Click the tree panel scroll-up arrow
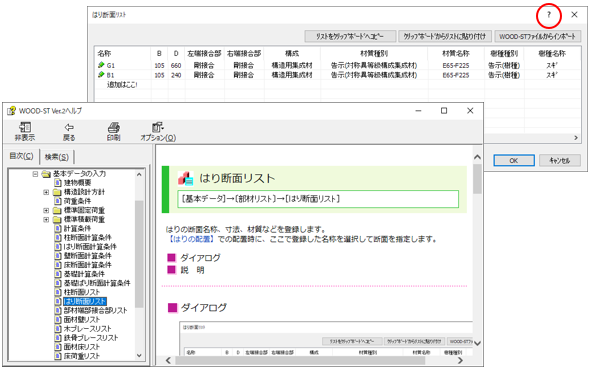 [139, 175]
